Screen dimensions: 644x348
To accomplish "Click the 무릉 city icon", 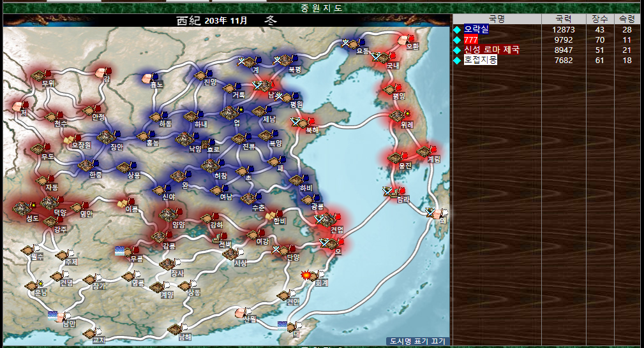I will 128,251.
